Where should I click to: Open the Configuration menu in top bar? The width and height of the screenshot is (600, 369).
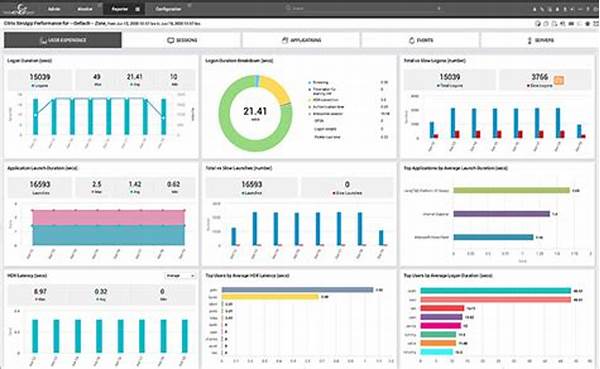coord(168,9)
